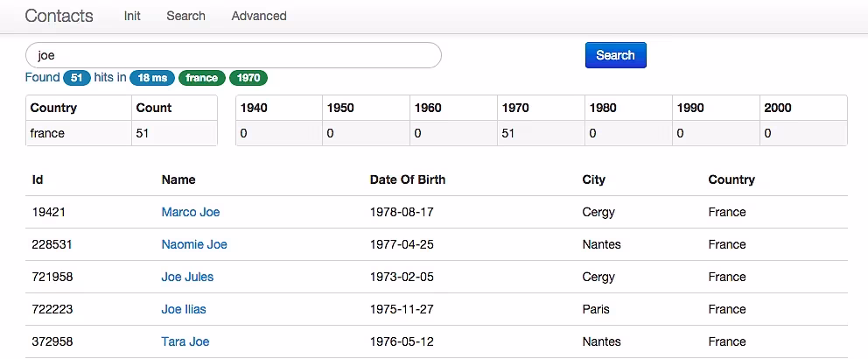Remove the france filter badge
Viewport: 868px width, 359px height.
tap(201, 78)
